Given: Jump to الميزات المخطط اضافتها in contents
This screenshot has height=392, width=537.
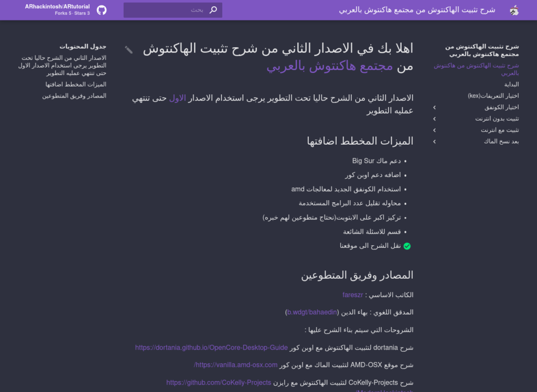Looking at the screenshot, I should point(76,84).
